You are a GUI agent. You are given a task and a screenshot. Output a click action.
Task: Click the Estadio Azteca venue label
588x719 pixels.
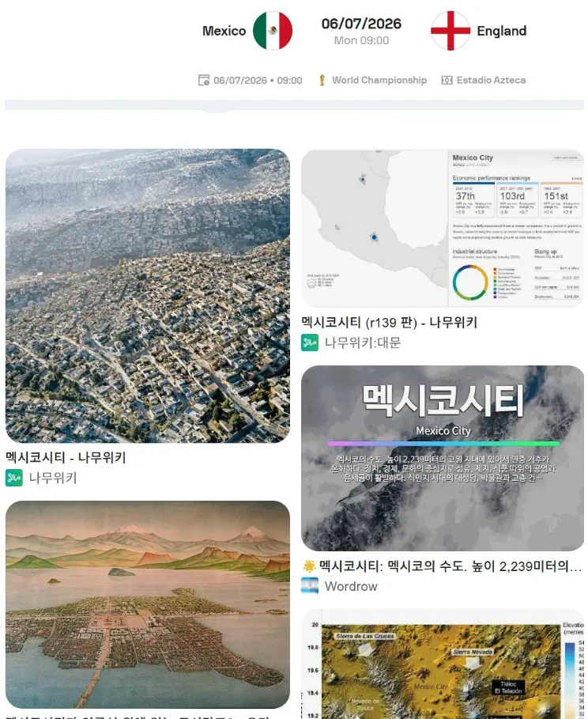[491, 80]
